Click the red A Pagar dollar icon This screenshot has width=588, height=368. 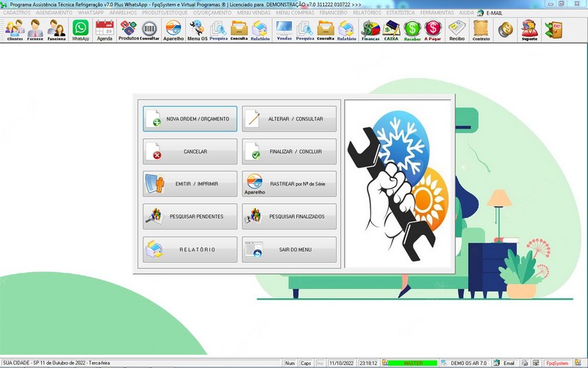tap(433, 30)
